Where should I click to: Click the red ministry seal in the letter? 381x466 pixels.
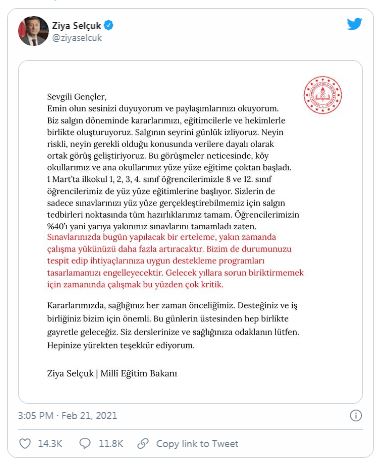tap(323, 95)
